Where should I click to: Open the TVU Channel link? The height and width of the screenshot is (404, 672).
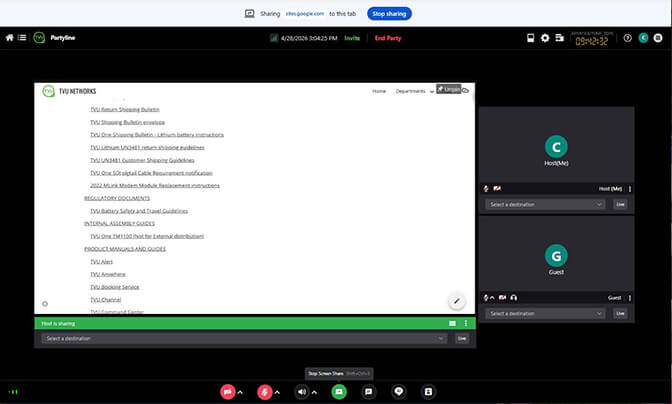[105, 300]
